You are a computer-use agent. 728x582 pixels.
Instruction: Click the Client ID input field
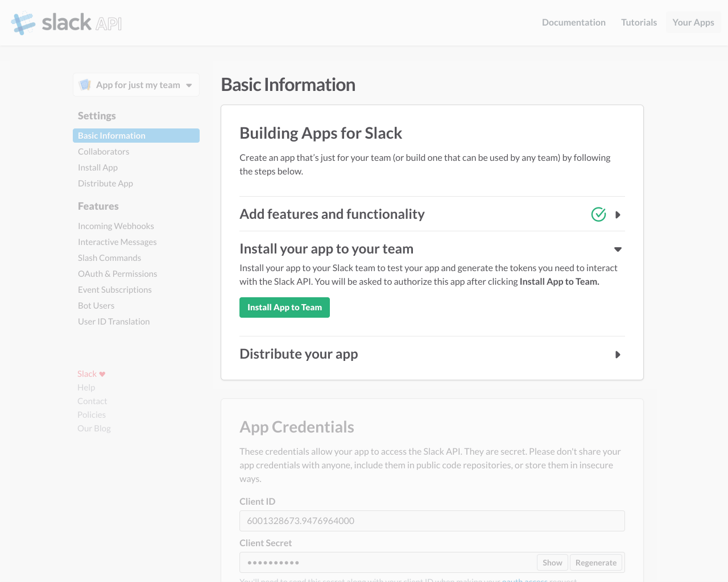432,521
